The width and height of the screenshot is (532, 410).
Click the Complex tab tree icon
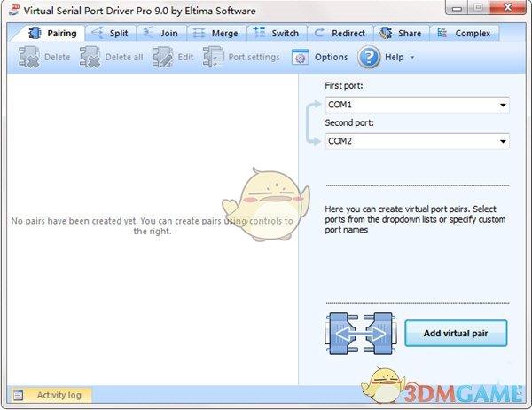tap(442, 33)
